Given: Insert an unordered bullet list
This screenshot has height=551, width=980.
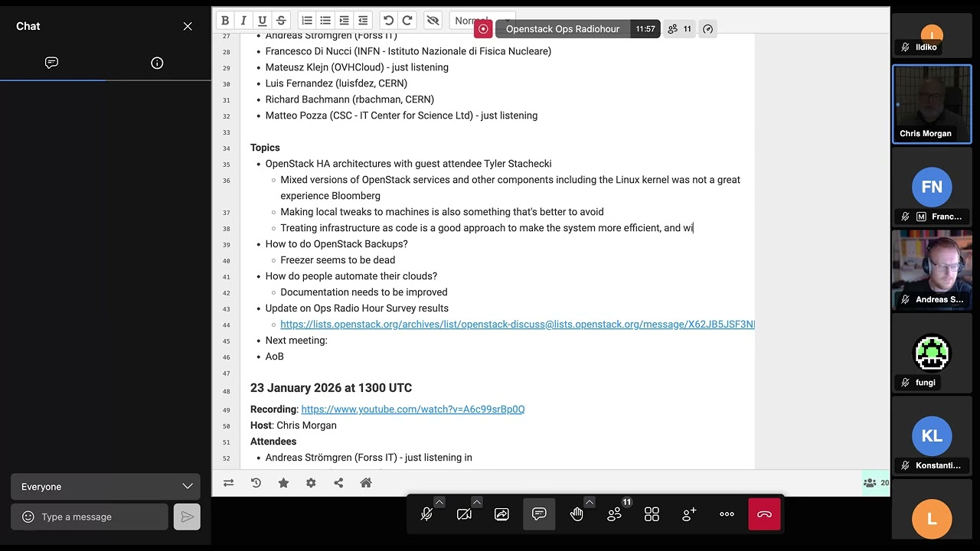Looking at the screenshot, I should [x=325, y=21].
